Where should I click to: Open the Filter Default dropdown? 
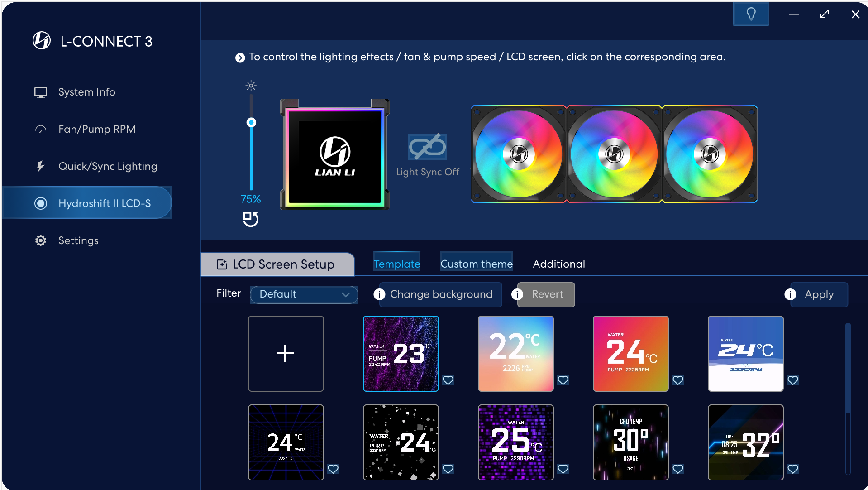[x=304, y=294]
